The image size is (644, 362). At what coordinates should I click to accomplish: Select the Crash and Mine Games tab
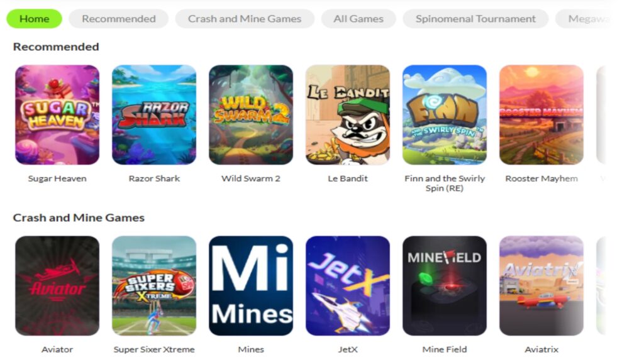tap(245, 19)
